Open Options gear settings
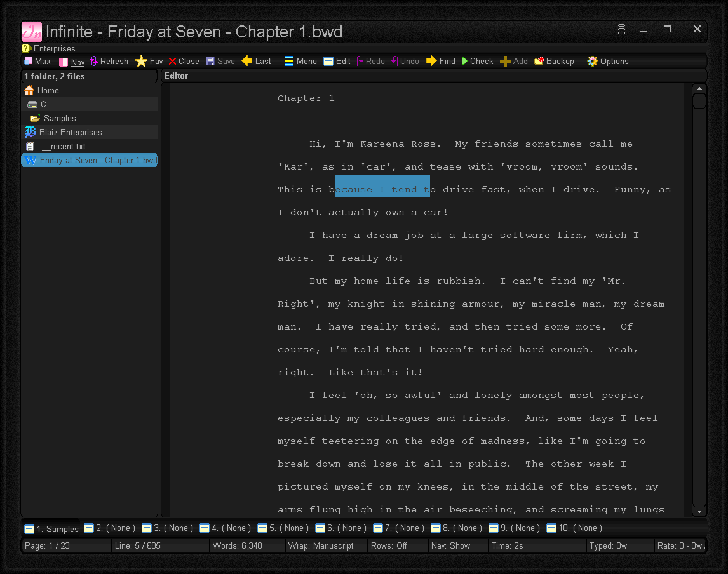The height and width of the screenshot is (574, 728). pyautogui.click(x=608, y=61)
